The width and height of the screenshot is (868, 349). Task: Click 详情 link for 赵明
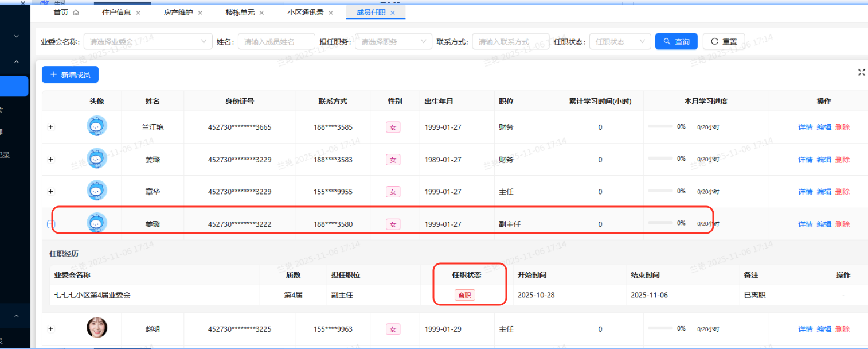[x=805, y=329]
